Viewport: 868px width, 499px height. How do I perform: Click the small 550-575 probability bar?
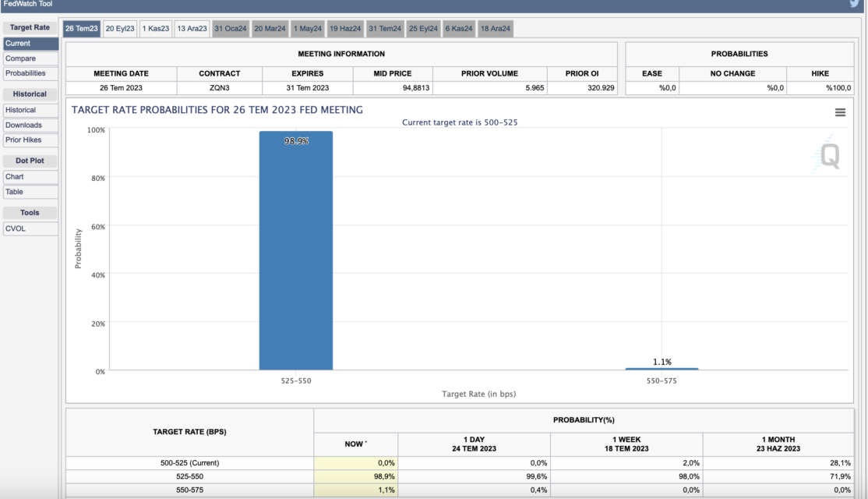pyautogui.click(x=662, y=369)
